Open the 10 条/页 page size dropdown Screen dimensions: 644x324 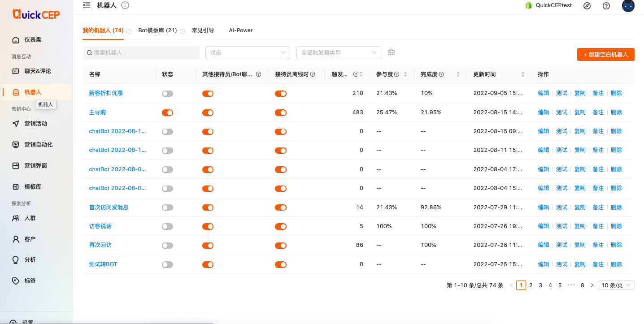[x=616, y=285]
